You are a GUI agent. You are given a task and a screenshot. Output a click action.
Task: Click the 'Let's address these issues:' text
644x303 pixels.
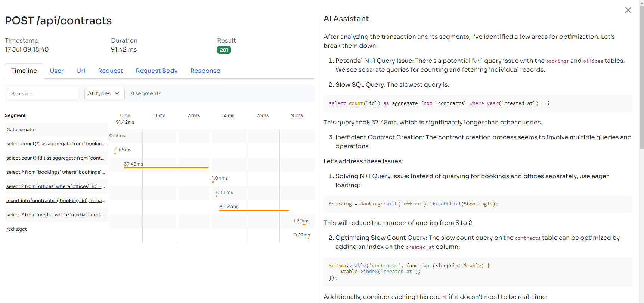[363, 161]
